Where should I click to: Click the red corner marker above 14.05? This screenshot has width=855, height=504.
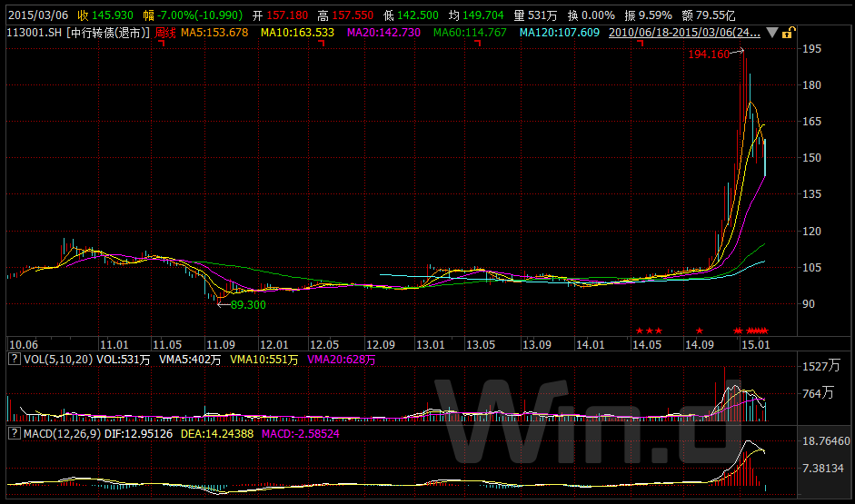point(641,43)
